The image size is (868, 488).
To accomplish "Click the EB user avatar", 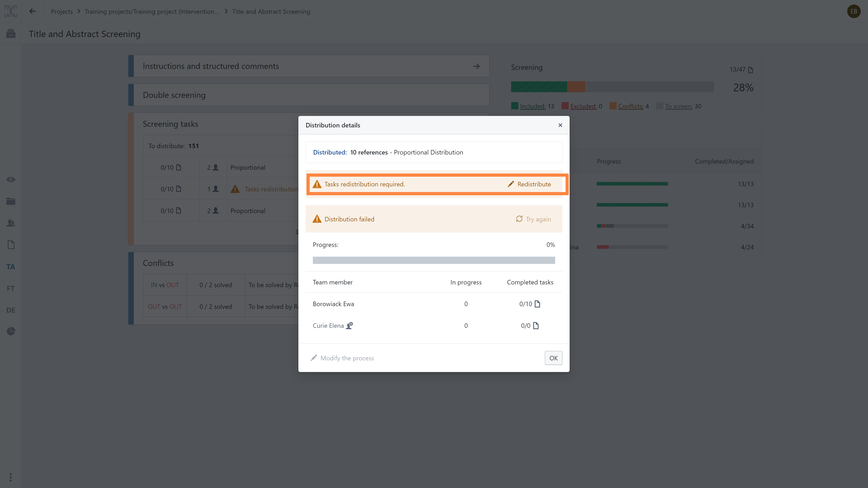I will pos(854,12).
